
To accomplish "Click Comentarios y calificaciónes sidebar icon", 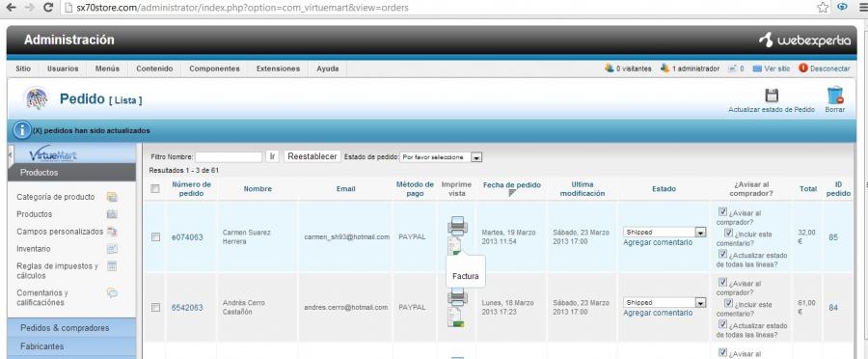I will click(x=112, y=292).
